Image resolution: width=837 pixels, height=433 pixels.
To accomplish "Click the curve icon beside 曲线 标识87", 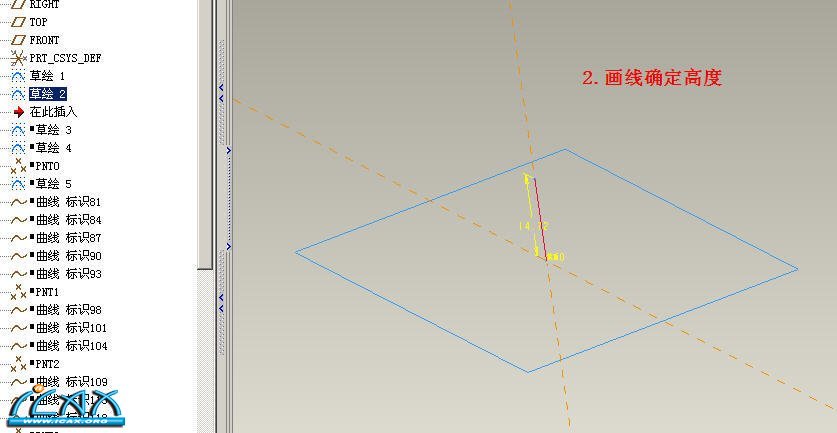I will [x=19, y=238].
